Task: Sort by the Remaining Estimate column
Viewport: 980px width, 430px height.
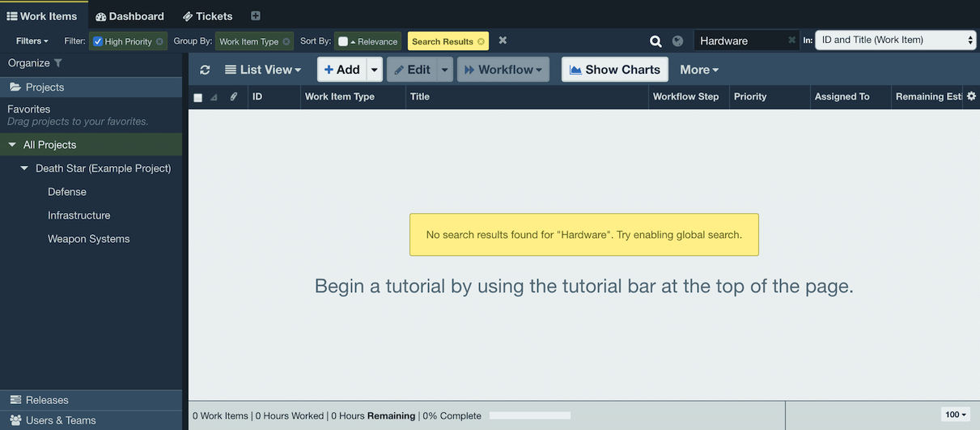Action: pyautogui.click(x=929, y=96)
